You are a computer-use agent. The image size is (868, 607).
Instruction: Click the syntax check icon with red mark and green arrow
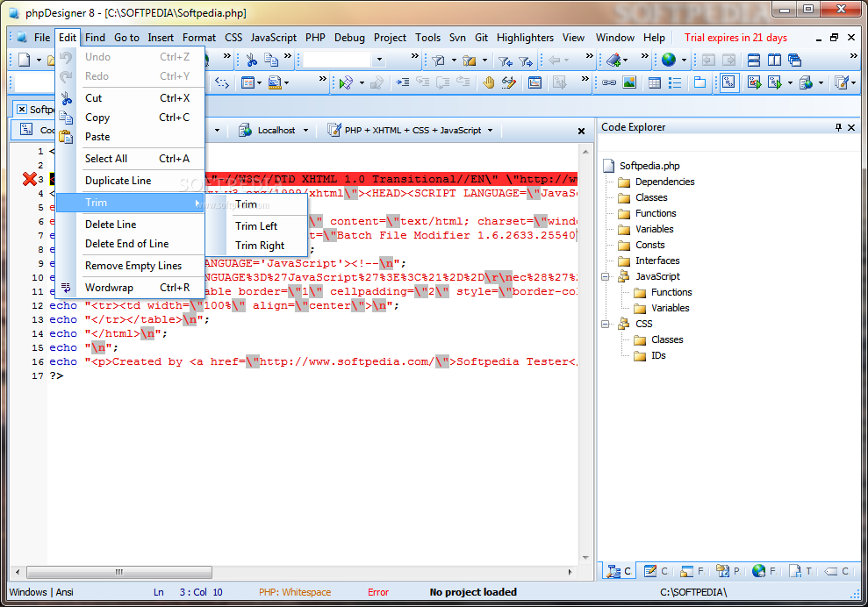[x=754, y=83]
